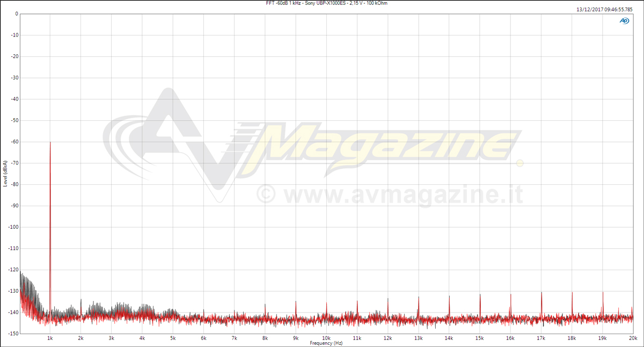Click the '16k' frequency tick label
This screenshot has height=347, width=644.
point(510,338)
